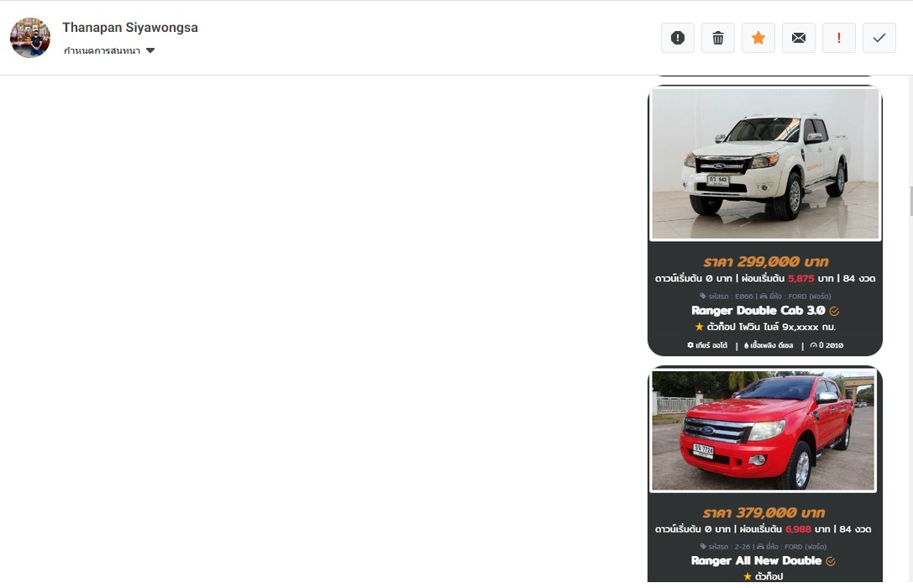
Task: Flag conversation with red exclamation icon
Action: pos(838,38)
